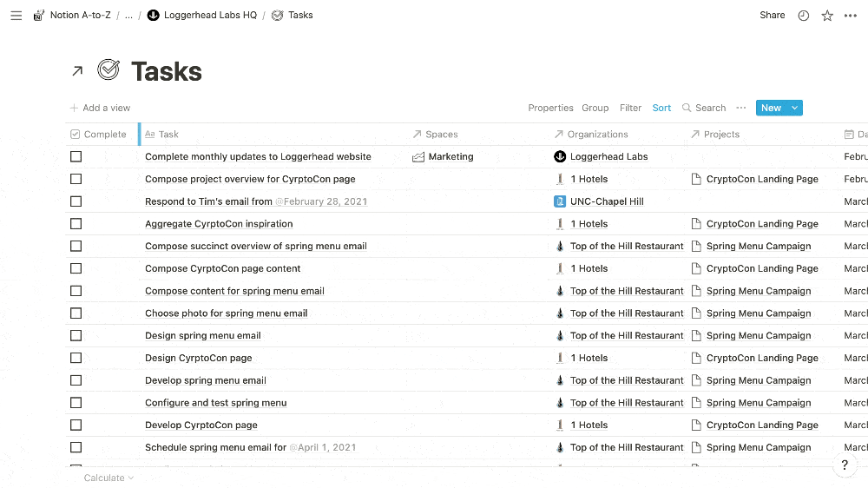Image resolution: width=868 pixels, height=488 pixels.
Task: Click the blue New button
Action: click(771, 108)
